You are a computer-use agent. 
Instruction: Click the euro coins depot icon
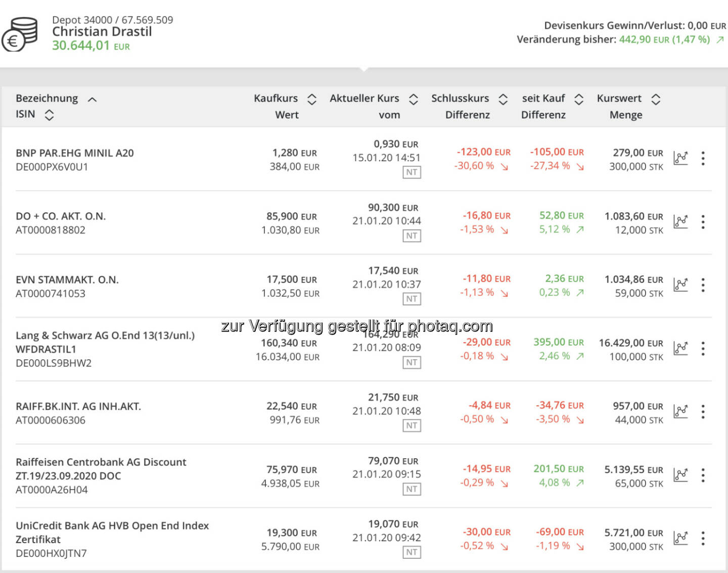point(20,34)
